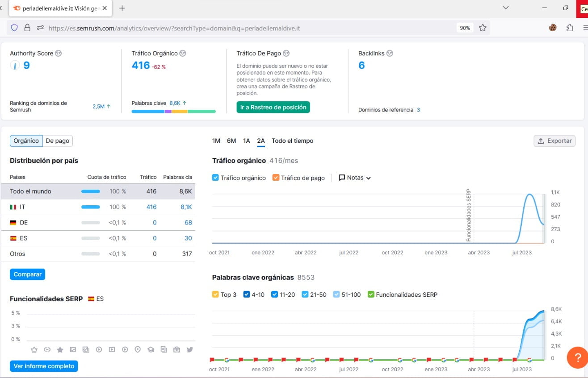Toggle the Tráfico de pago checkbox
The image size is (588, 378).
tap(276, 178)
